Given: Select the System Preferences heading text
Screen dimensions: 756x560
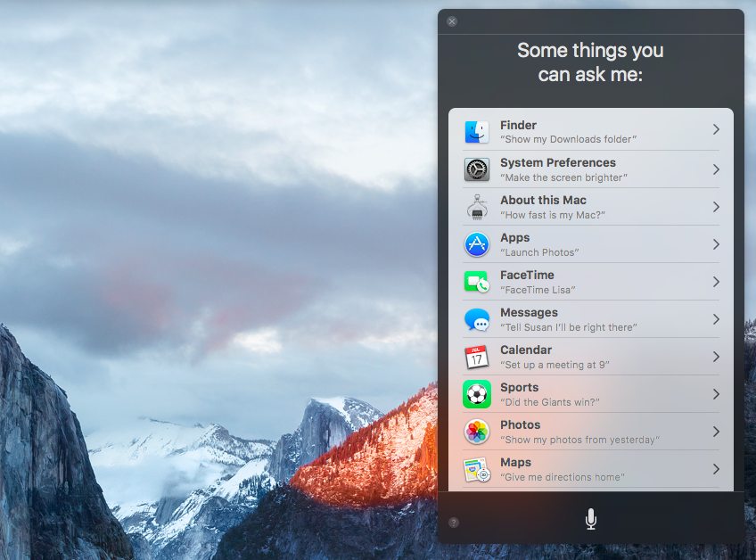Looking at the screenshot, I should (558, 162).
